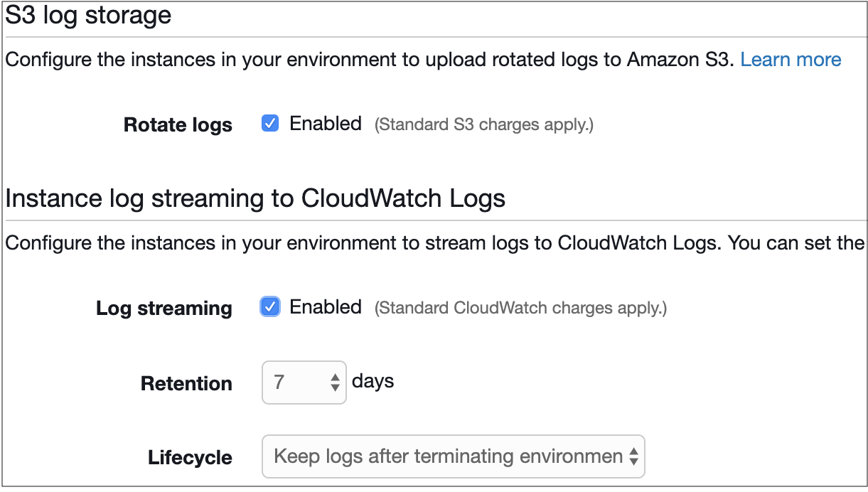Uncheck the Rotate logs Enabled checkbox
Screen dimensions: 868x492
coord(270,124)
